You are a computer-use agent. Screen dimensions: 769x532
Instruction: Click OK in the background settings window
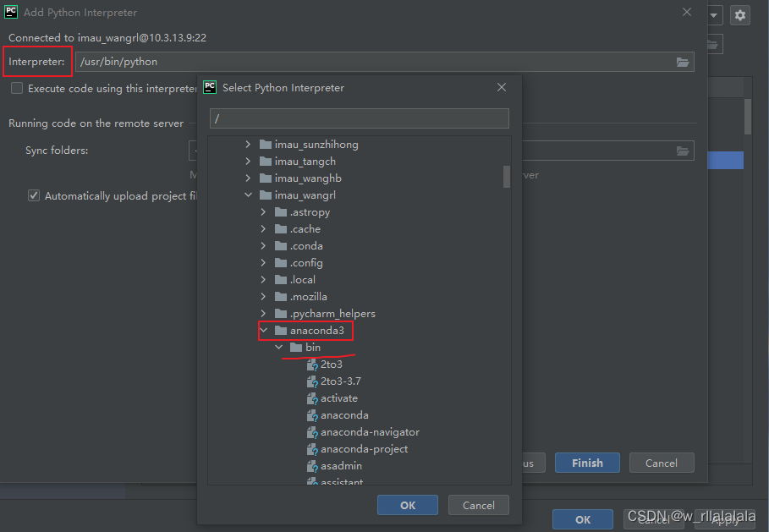(x=583, y=520)
